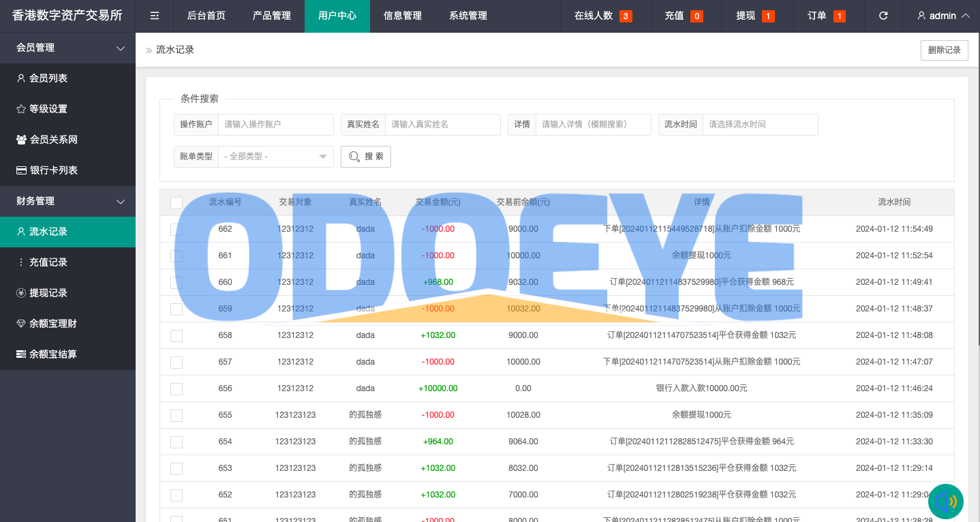The height and width of the screenshot is (522, 980).
Task: Click 充值 in top bar
Action: click(674, 16)
